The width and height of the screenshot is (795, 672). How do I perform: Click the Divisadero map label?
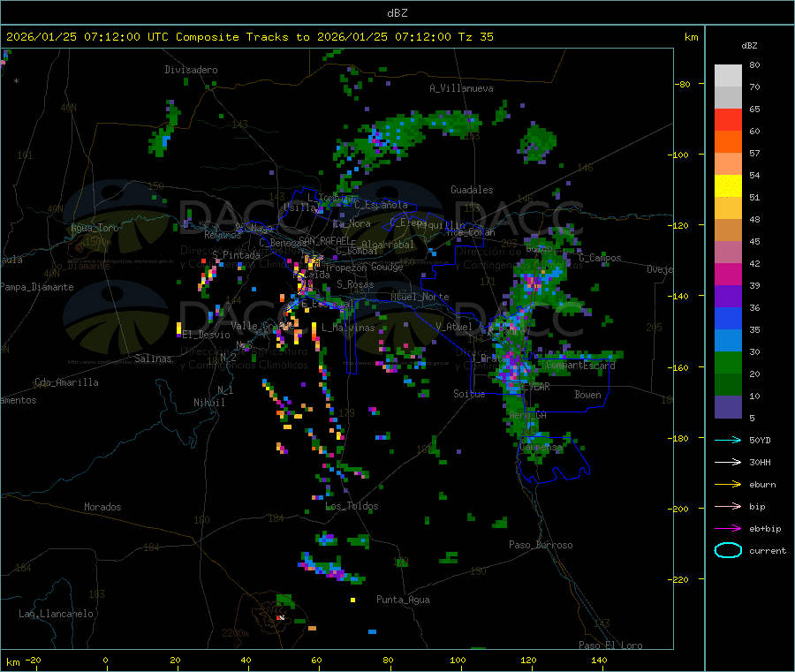click(191, 70)
